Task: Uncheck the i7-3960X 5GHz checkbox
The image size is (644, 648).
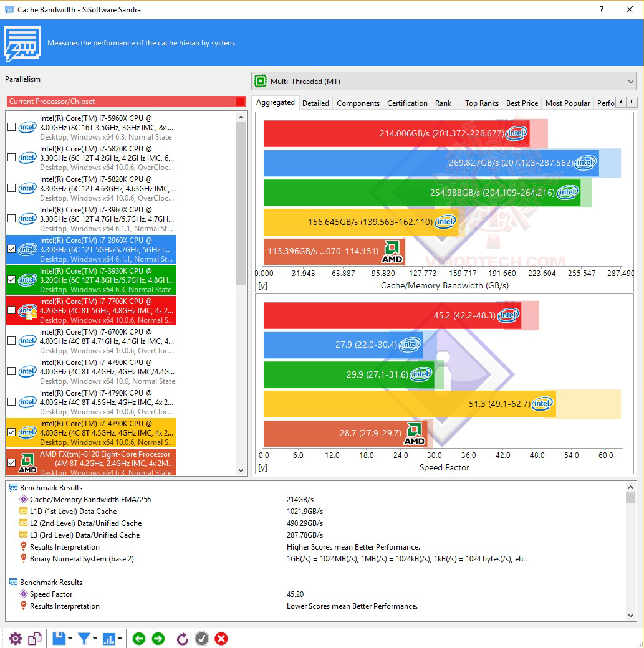Action: coord(12,249)
